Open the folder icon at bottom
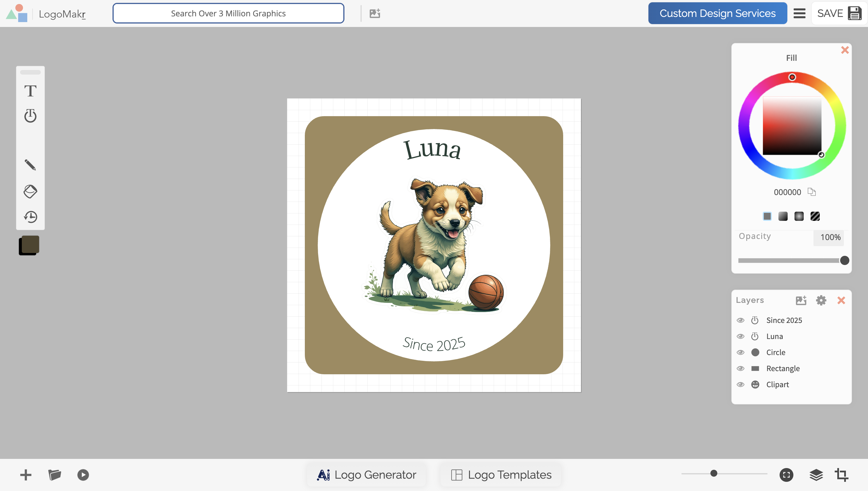Screen dimensions: 868x491 tap(54, 475)
